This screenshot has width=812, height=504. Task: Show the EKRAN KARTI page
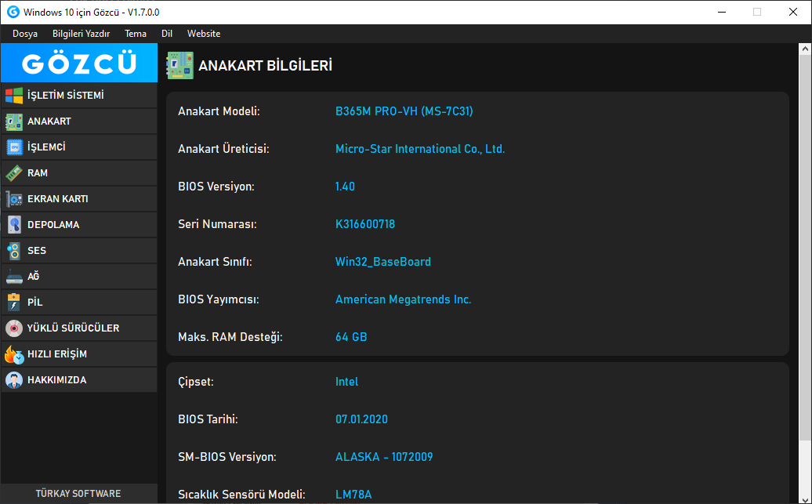79,199
